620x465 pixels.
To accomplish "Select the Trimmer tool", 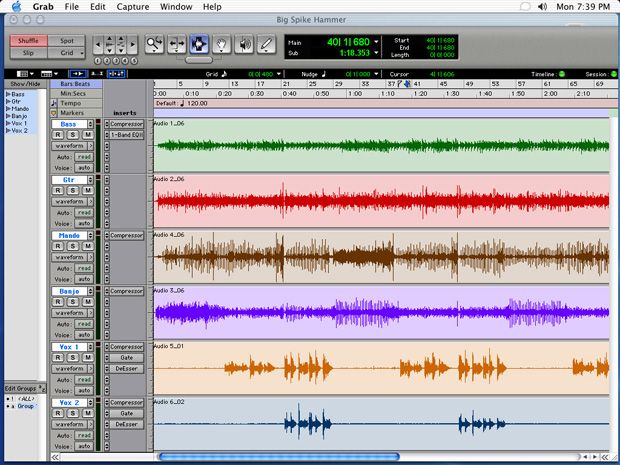I will pos(176,43).
